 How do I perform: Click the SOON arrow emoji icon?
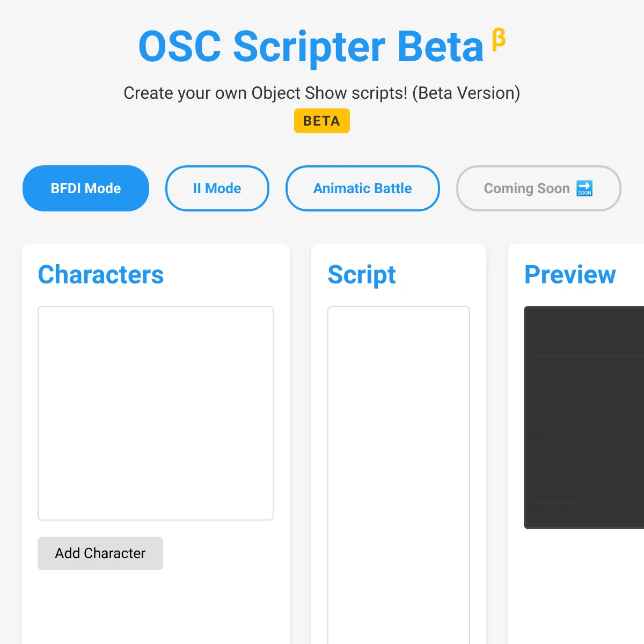(584, 188)
